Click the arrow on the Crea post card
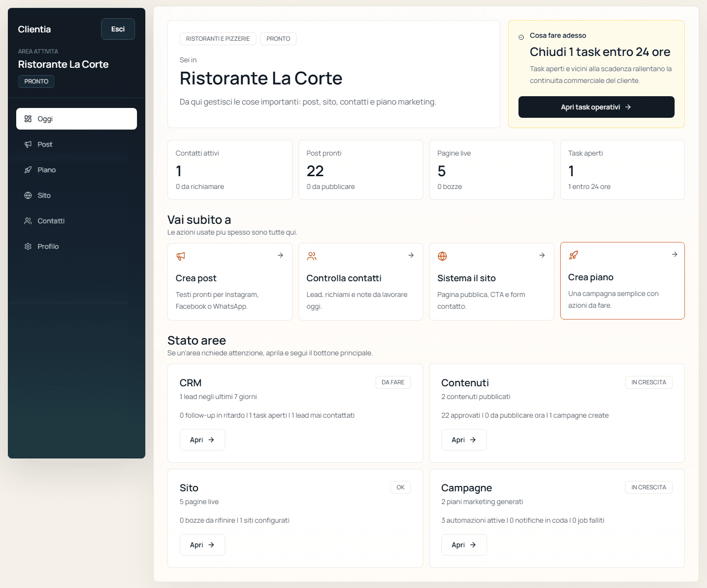707x588 pixels. coord(280,255)
